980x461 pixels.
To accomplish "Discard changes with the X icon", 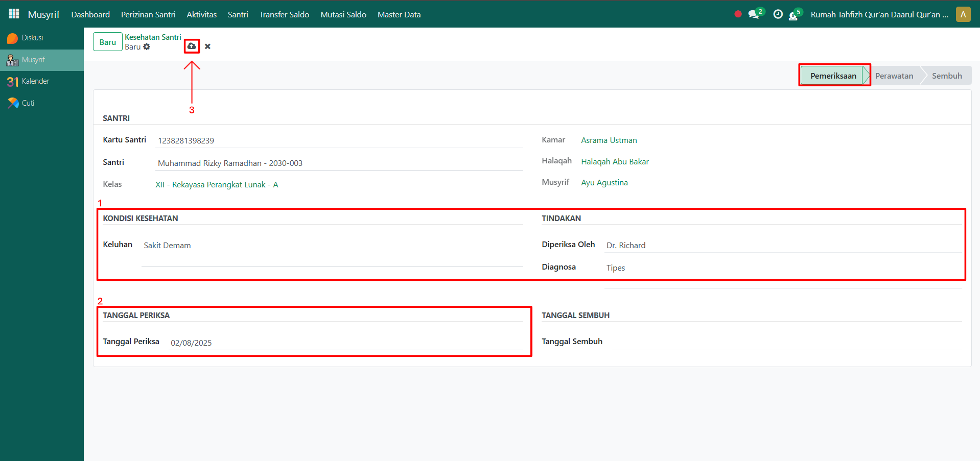I will click(x=207, y=46).
